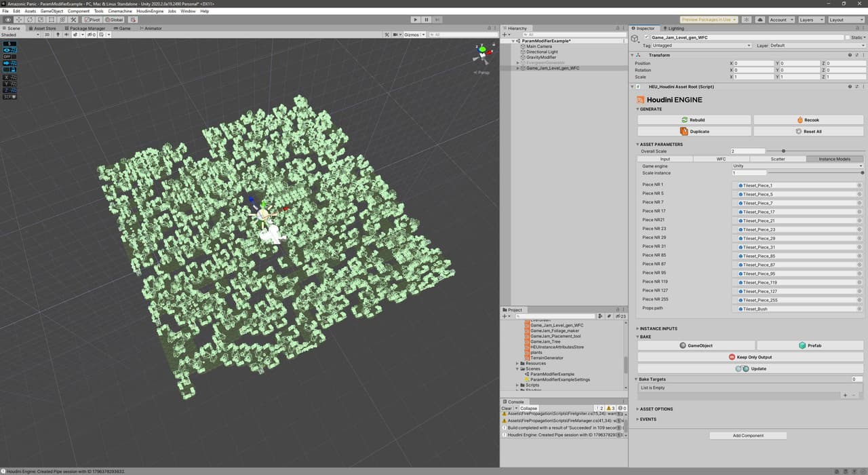
Task: Select the Scale tool in toolbar
Action: point(41,20)
